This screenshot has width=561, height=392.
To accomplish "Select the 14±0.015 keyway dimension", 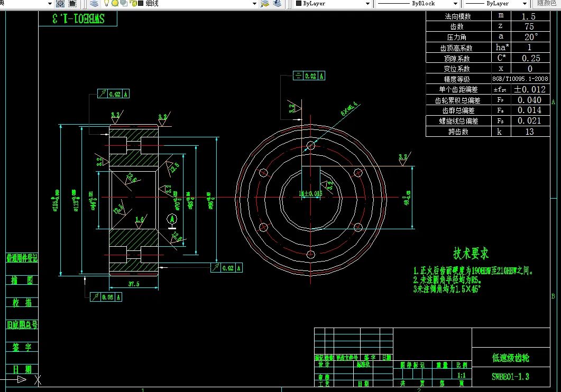I will click(310, 193).
